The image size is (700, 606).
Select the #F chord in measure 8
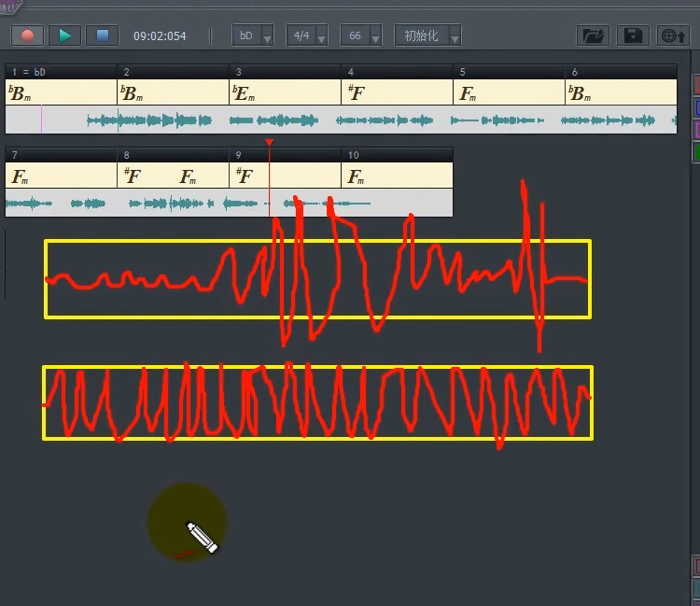[x=133, y=176]
